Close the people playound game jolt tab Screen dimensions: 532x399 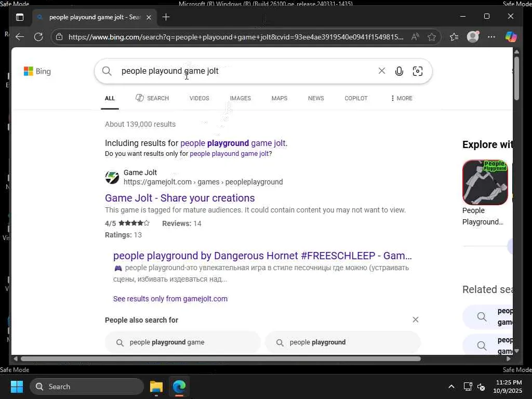coord(149,17)
